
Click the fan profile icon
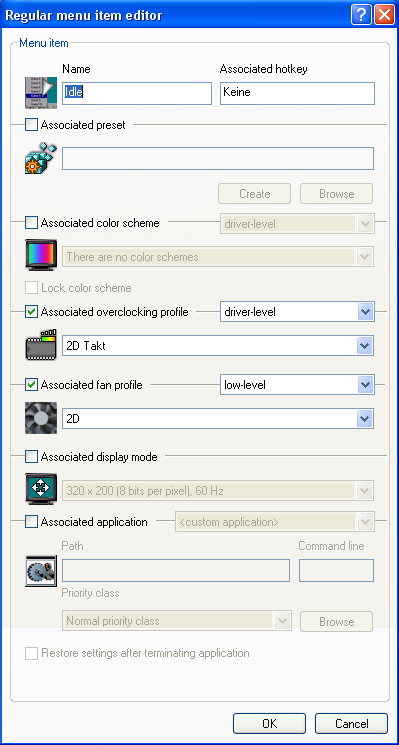click(41, 418)
